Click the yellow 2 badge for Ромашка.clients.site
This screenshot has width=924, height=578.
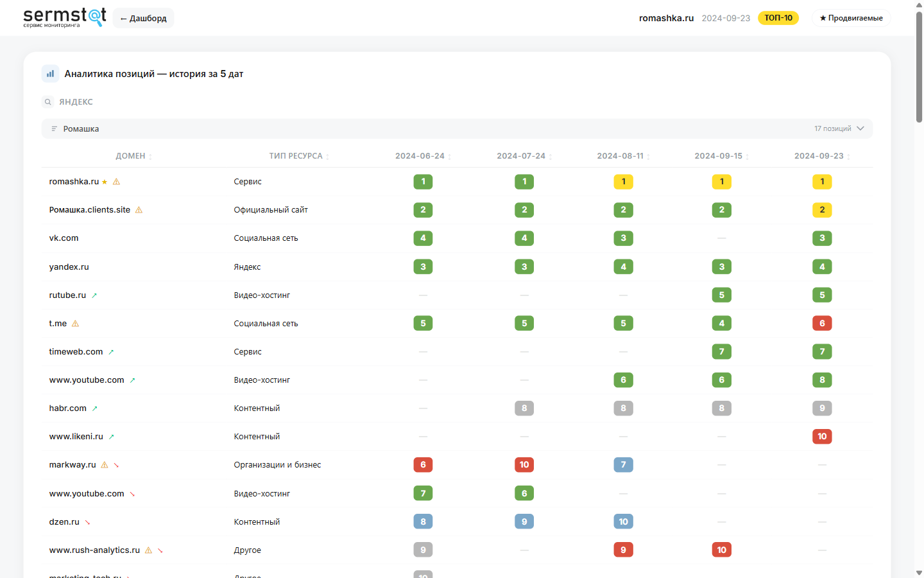(x=822, y=210)
